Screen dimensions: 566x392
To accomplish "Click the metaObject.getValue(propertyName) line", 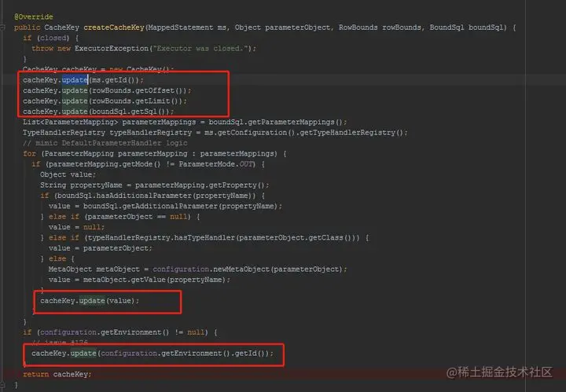I will pyautogui.click(x=139, y=280).
